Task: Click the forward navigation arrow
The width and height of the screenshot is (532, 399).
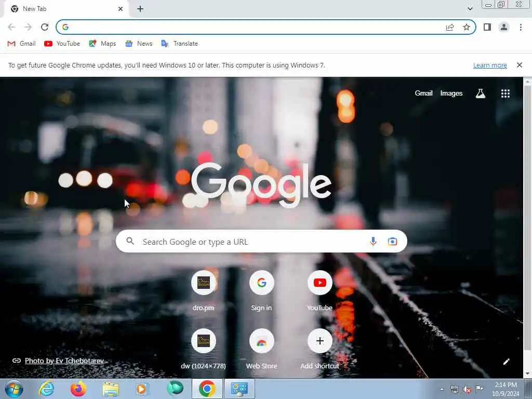Action: tap(28, 27)
